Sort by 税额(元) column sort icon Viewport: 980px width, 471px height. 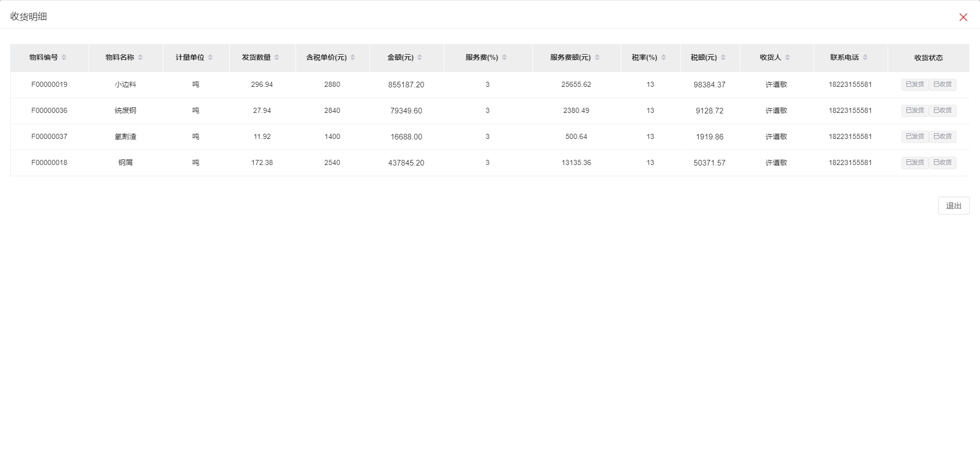723,58
